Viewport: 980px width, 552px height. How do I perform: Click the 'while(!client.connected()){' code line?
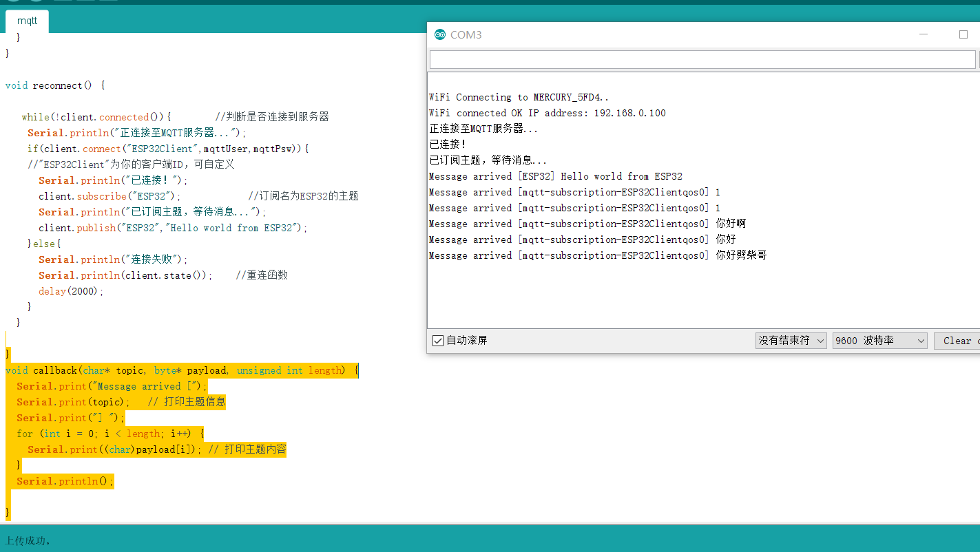96,117
